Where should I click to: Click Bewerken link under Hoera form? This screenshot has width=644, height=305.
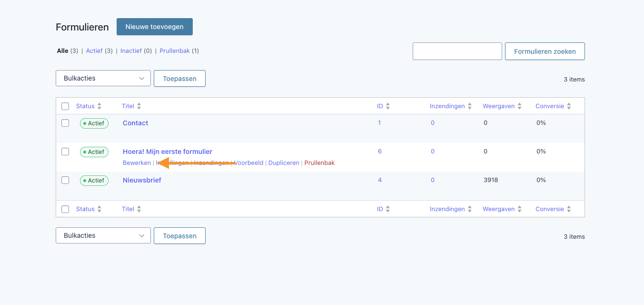[137, 163]
